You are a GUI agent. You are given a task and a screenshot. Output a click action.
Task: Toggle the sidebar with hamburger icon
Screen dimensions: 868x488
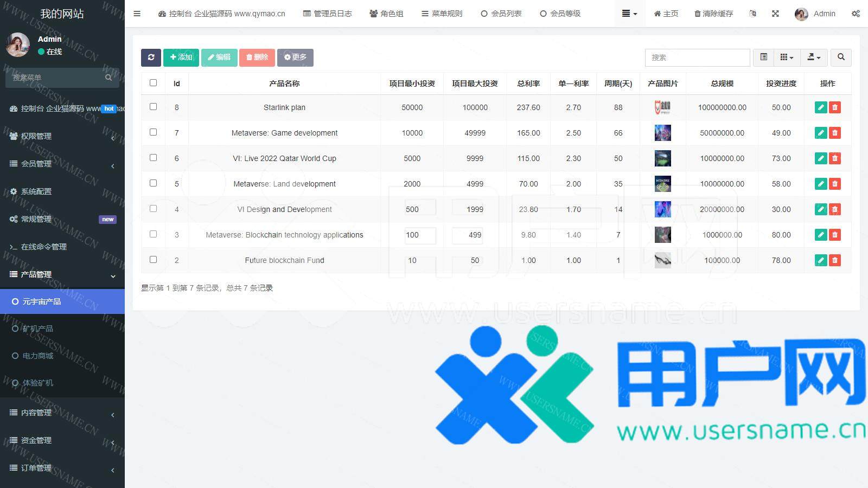click(137, 14)
